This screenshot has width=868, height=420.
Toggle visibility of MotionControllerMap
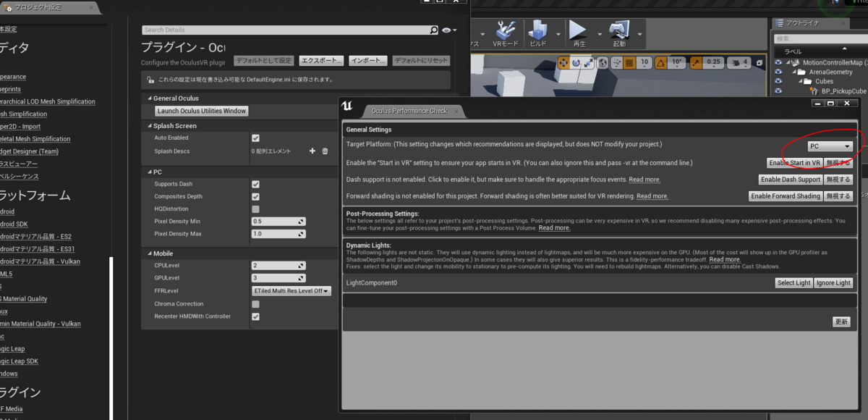pos(778,63)
